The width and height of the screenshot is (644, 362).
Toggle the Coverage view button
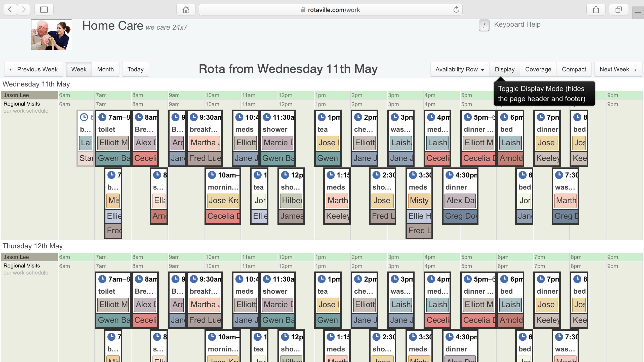tap(538, 69)
